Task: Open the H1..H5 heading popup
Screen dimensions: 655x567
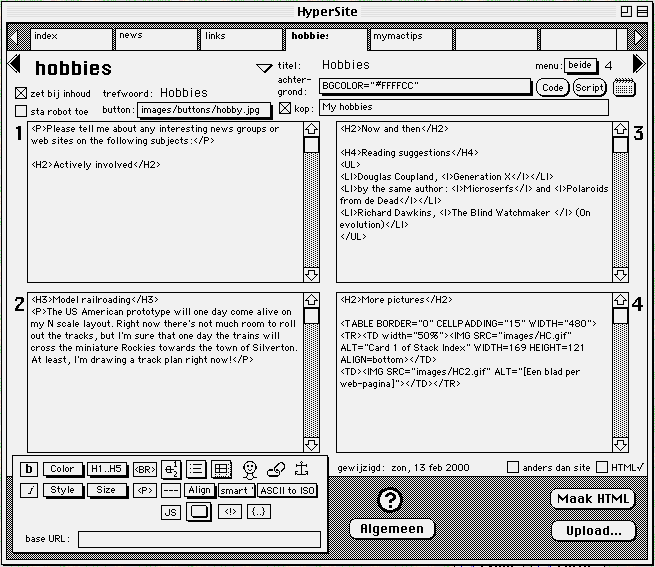Action: click(107, 469)
